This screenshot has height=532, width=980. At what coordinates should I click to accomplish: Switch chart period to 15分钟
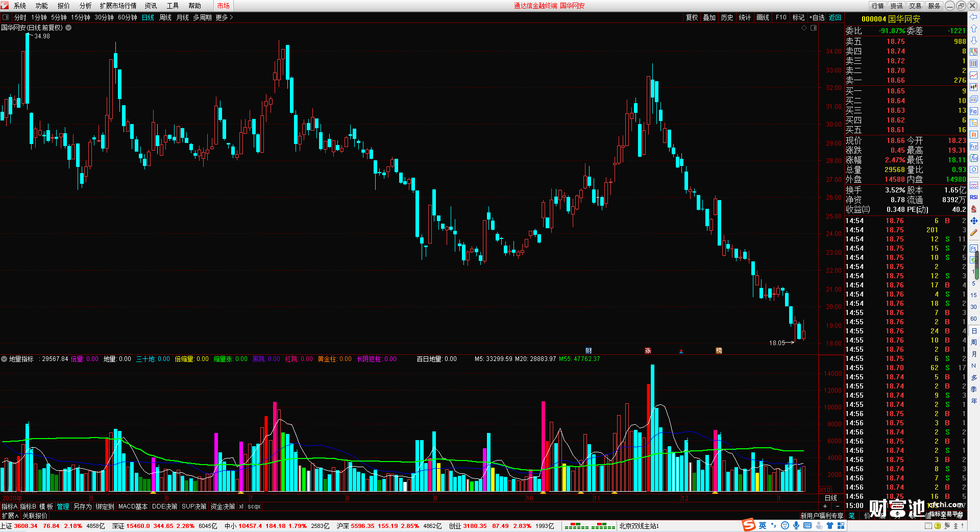(x=81, y=17)
